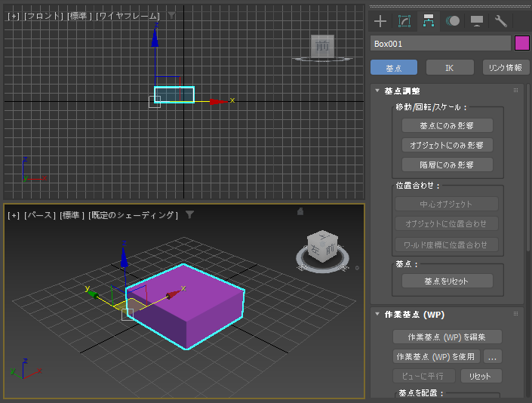Image resolution: width=532 pixels, height=403 pixels.
Task: Click the Box001 object color swatch
Action: [x=522, y=44]
